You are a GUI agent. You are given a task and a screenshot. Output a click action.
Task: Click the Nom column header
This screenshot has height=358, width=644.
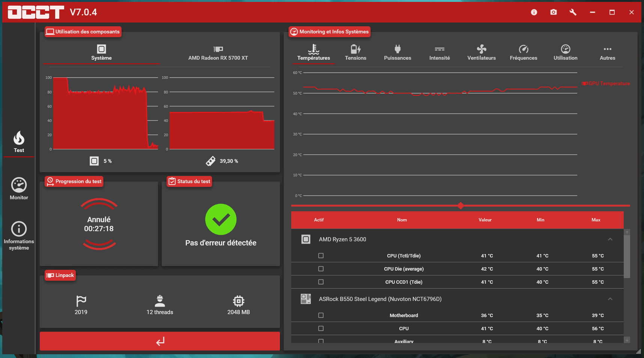tap(402, 220)
